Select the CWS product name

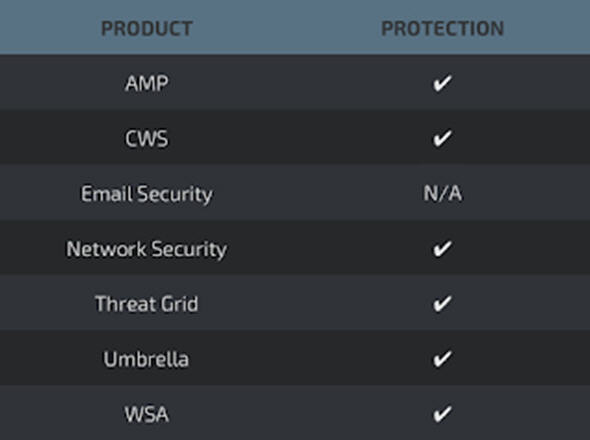[146, 139]
